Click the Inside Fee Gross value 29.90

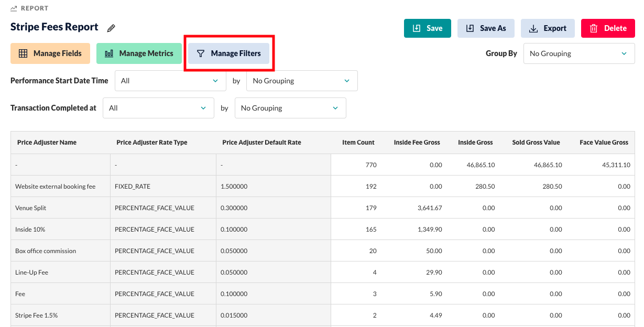point(433,272)
